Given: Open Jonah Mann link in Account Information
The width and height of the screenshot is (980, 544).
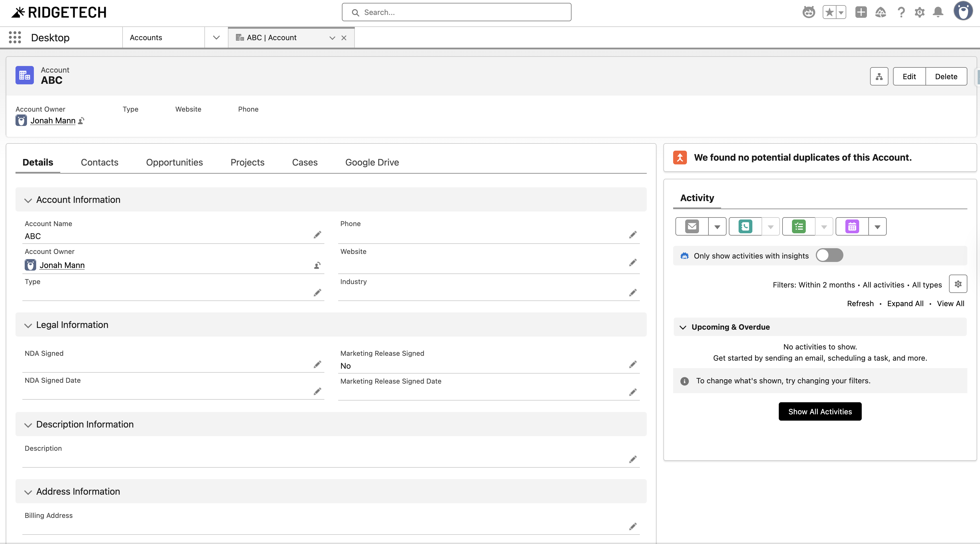Looking at the screenshot, I should click(62, 265).
